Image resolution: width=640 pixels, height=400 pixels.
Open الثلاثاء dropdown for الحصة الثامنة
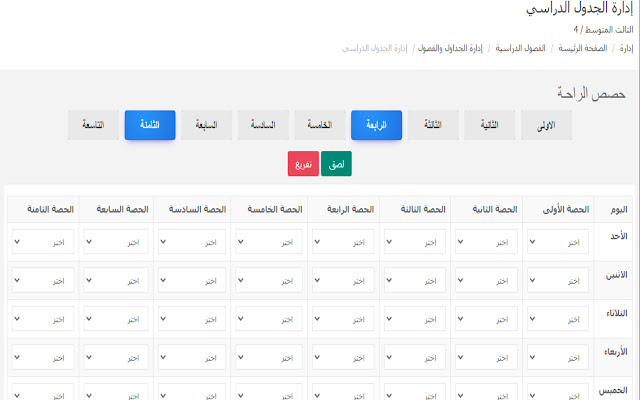point(43,318)
